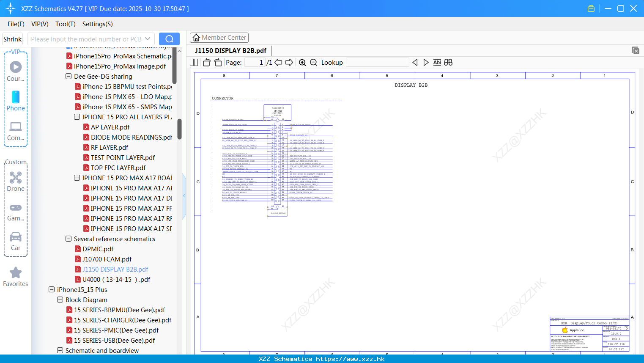Go to next page arrow
This screenshot has width=644, height=363.
point(289,62)
